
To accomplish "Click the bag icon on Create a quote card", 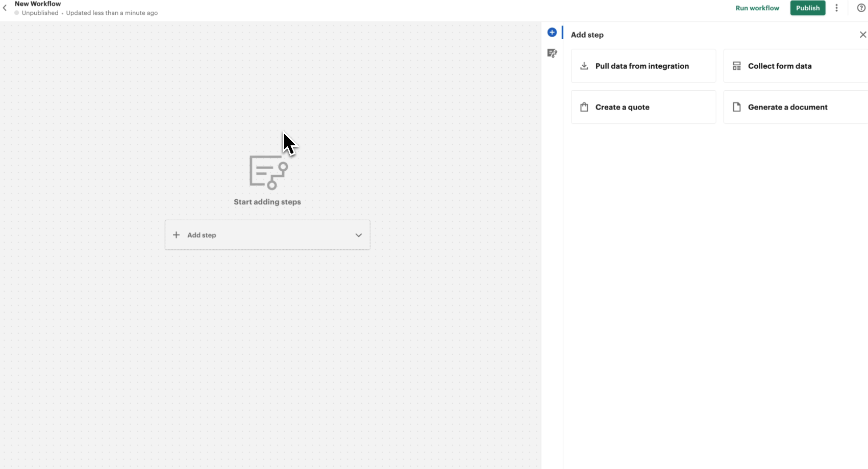I will pyautogui.click(x=584, y=107).
